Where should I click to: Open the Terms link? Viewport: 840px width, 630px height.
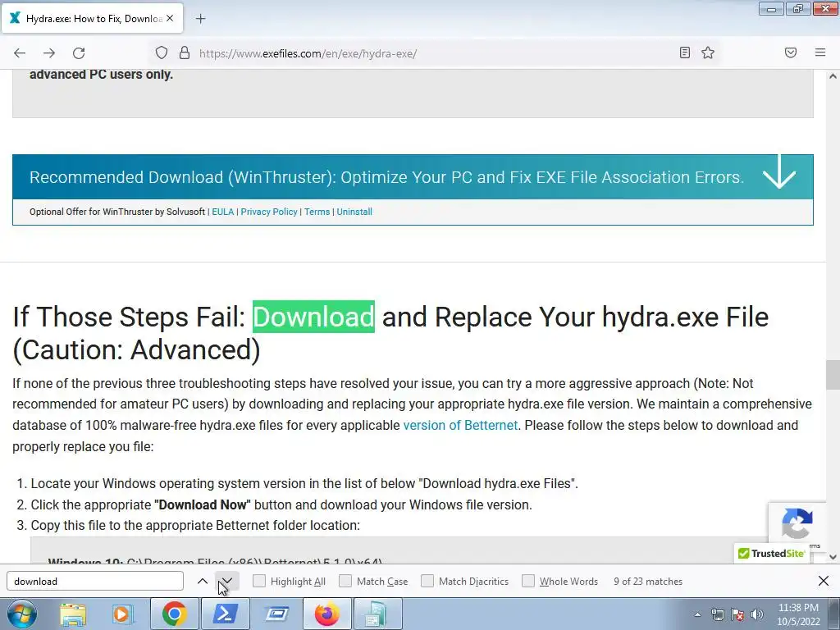[x=317, y=212]
